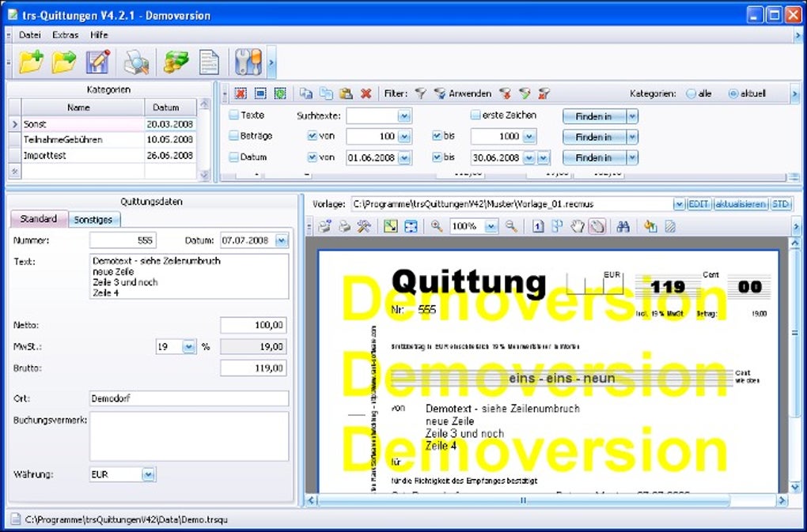
Task: Switch to the Standard tab
Action: tap(39, 219)
